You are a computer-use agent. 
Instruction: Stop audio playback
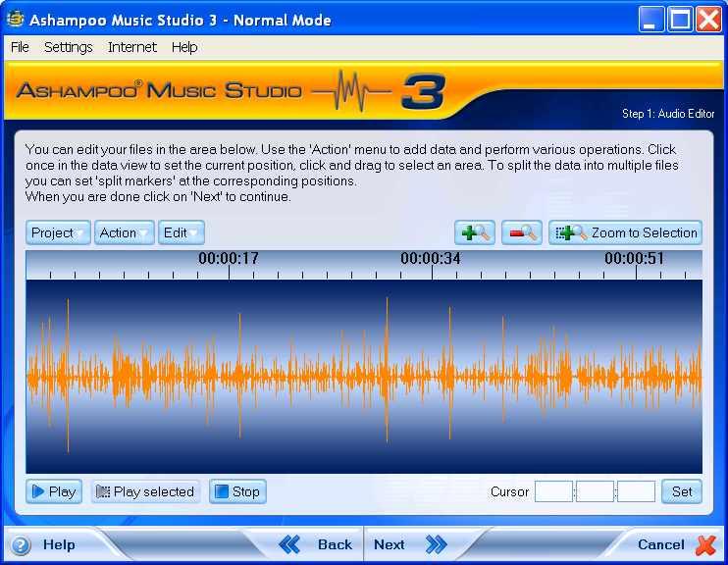237,491
